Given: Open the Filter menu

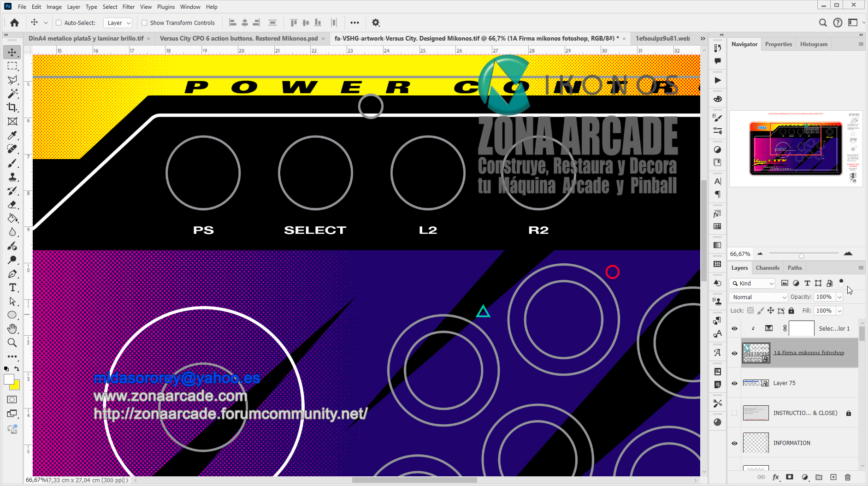Looking at the screenshot, I should [129, 7].
